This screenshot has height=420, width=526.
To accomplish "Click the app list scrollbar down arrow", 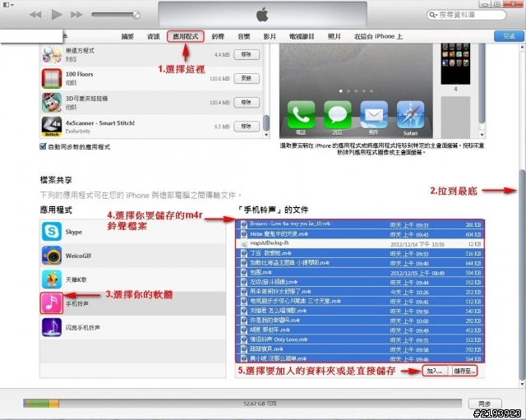I will coord(266,135).
